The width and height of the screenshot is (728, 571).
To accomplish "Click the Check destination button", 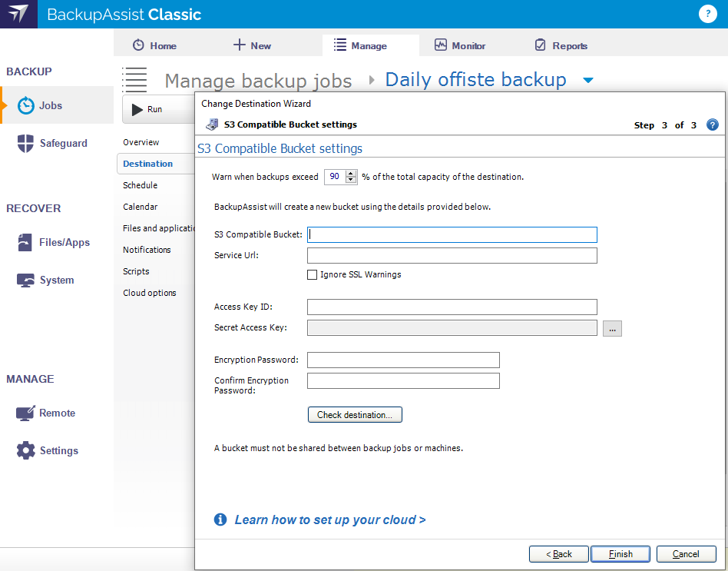I will [x=355, y=414].
